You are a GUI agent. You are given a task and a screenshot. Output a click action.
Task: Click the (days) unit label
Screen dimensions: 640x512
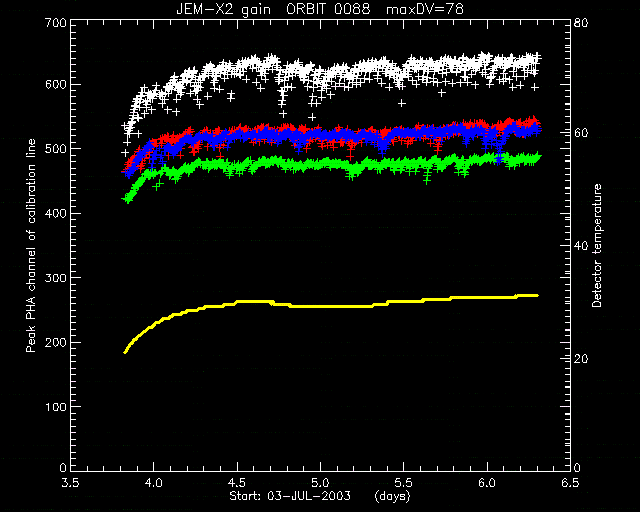392,496
